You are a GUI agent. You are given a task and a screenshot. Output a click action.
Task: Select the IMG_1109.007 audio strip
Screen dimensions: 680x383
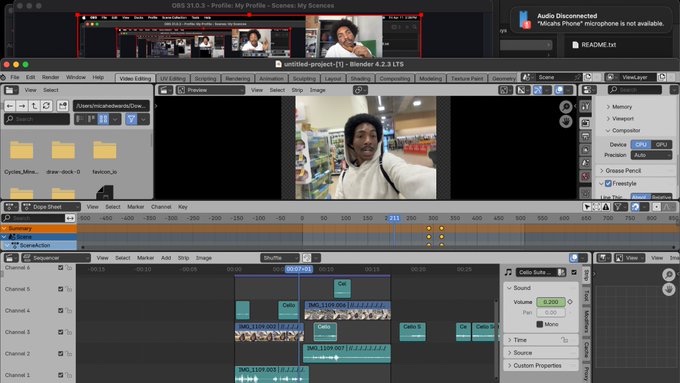[347, 354]
